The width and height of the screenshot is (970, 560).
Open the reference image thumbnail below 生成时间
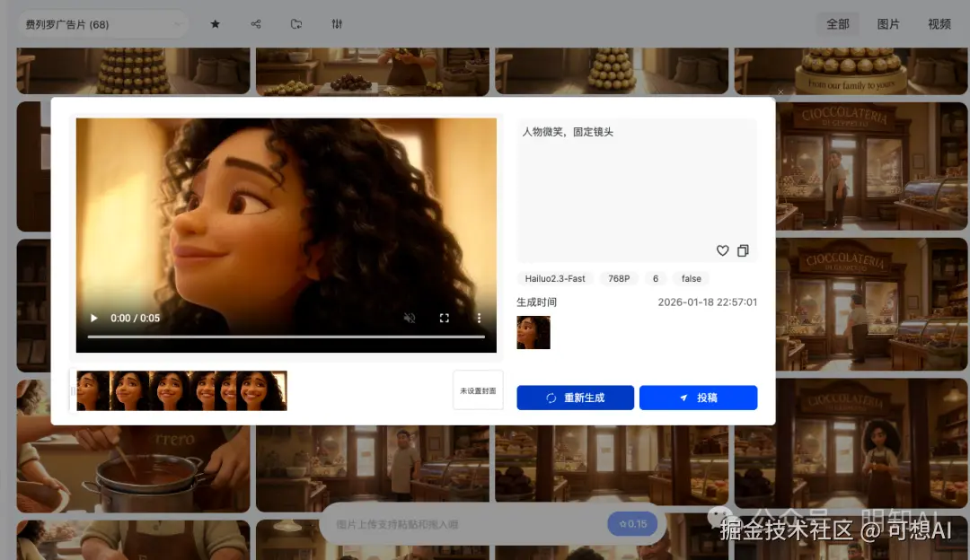[x=533, y=333]
